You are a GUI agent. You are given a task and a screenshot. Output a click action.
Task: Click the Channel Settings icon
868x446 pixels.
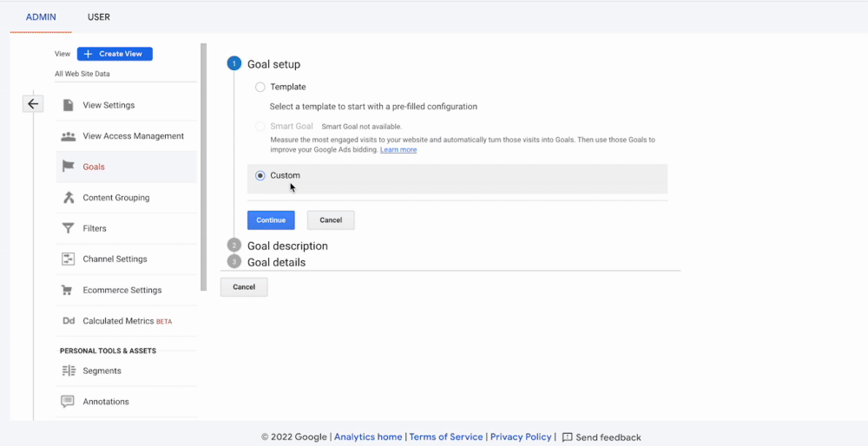click(68, 259)
